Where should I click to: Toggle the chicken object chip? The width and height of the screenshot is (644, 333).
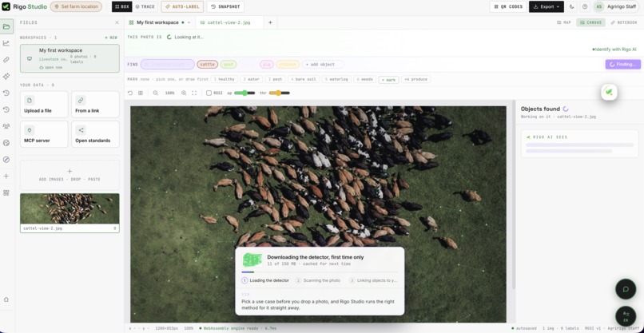[288, 65]
